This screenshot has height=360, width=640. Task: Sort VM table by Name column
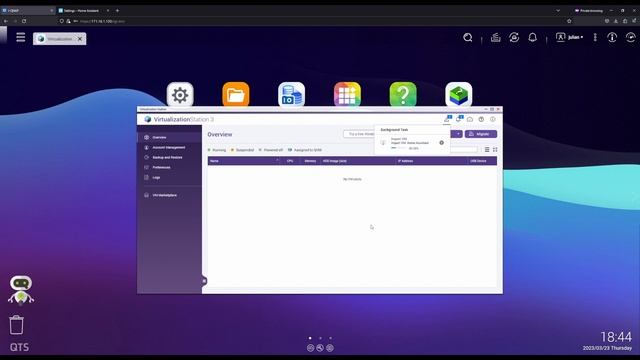[x=244, y=161]
